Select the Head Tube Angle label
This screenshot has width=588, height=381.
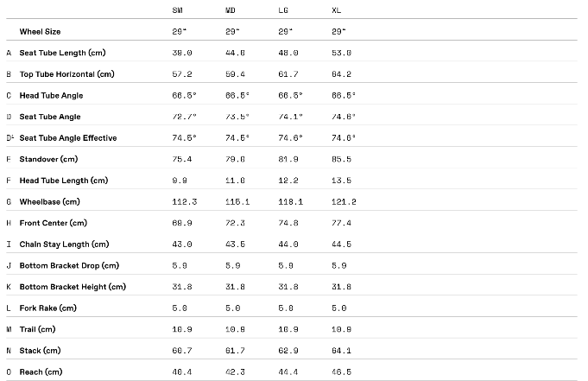tap(52, 96)
